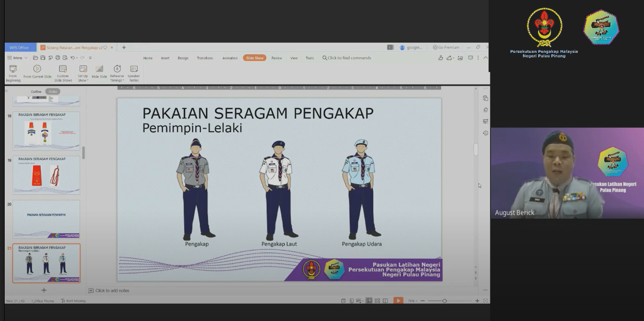Switch sidebar to Outline view
The image size is (644, 321).
pos(36,92)
